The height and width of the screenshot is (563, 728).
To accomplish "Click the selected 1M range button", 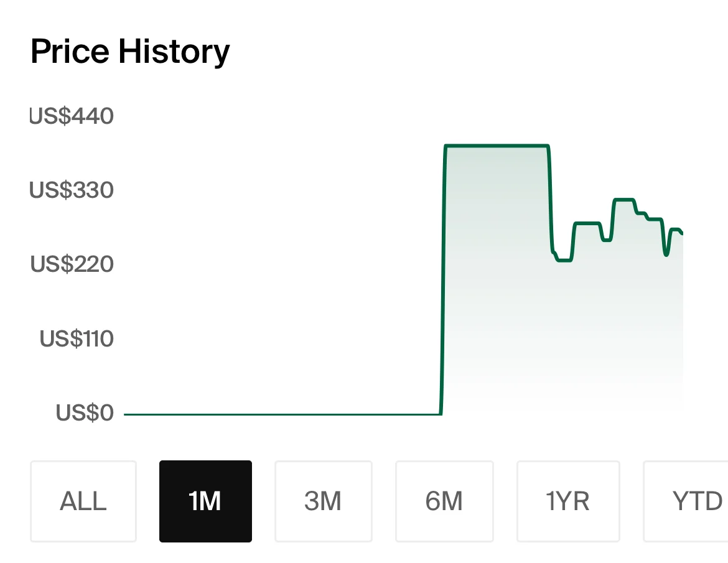I will (205, 501).
